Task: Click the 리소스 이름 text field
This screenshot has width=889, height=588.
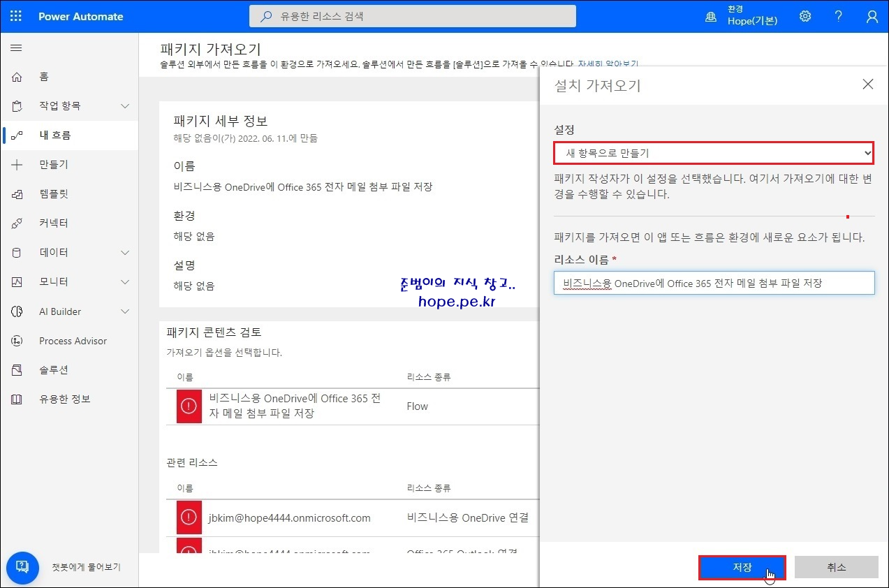Action: pos(714,283)
